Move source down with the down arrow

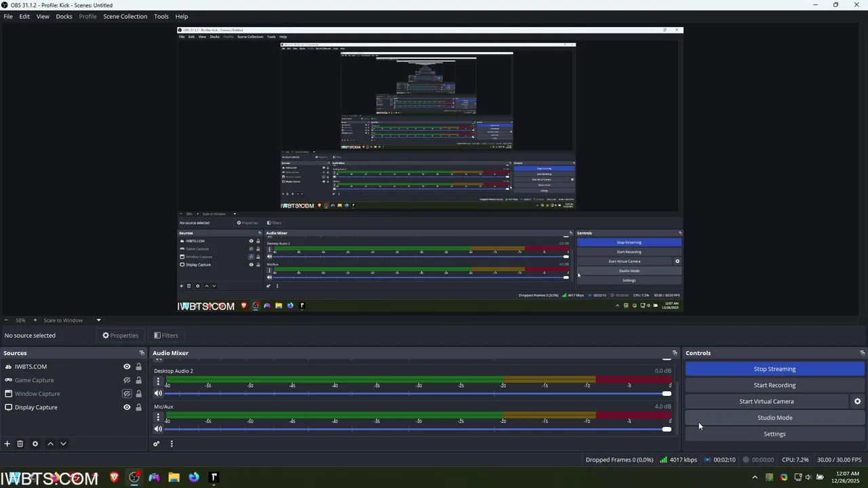(63, 444)
